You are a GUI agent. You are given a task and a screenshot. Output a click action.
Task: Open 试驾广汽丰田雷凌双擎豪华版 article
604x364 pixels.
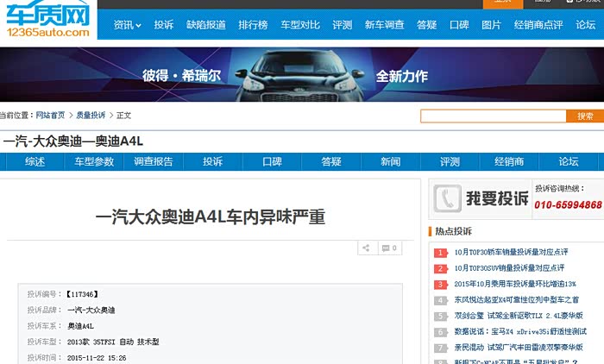tap(519, 348)
